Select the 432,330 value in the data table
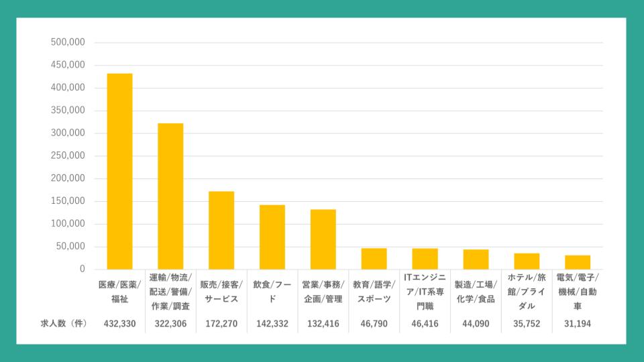 pos(119,324)
